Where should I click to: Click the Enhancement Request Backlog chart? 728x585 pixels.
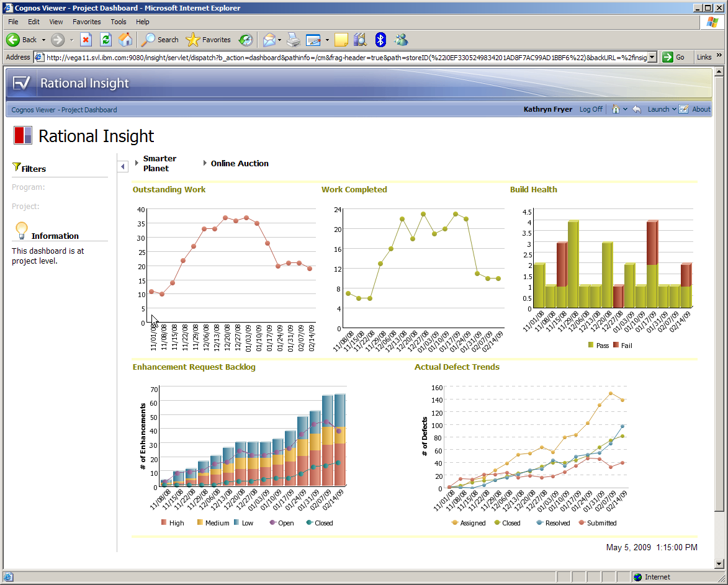tap(244, 455)
